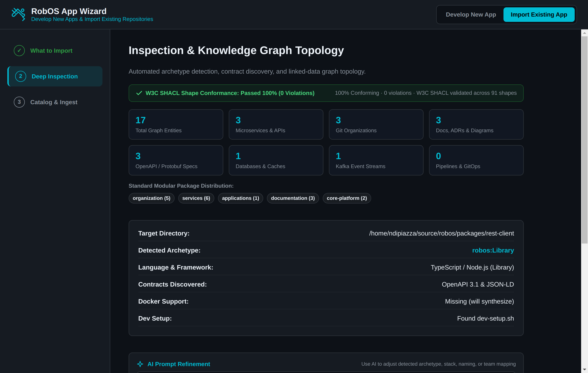Click the Missing (will synthesize) value
This screenshot has height=373, width=588.
point(479,301)
